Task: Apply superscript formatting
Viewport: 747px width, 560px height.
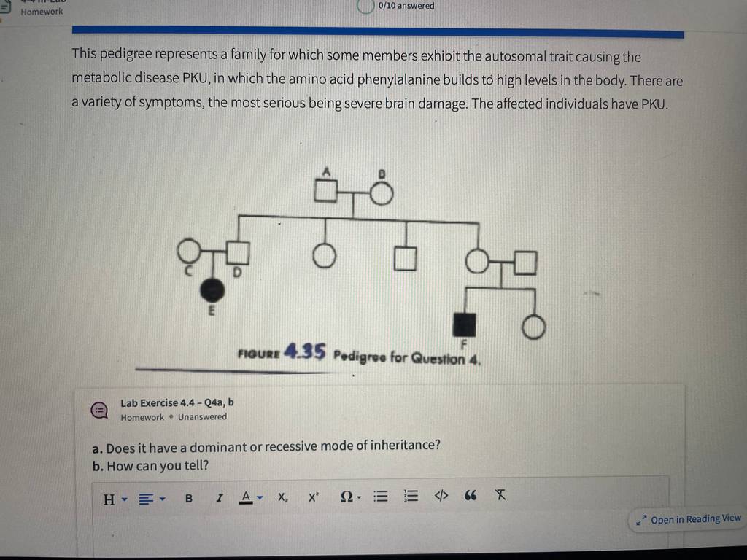Action: pyautogui.click(x=313, y=497)
